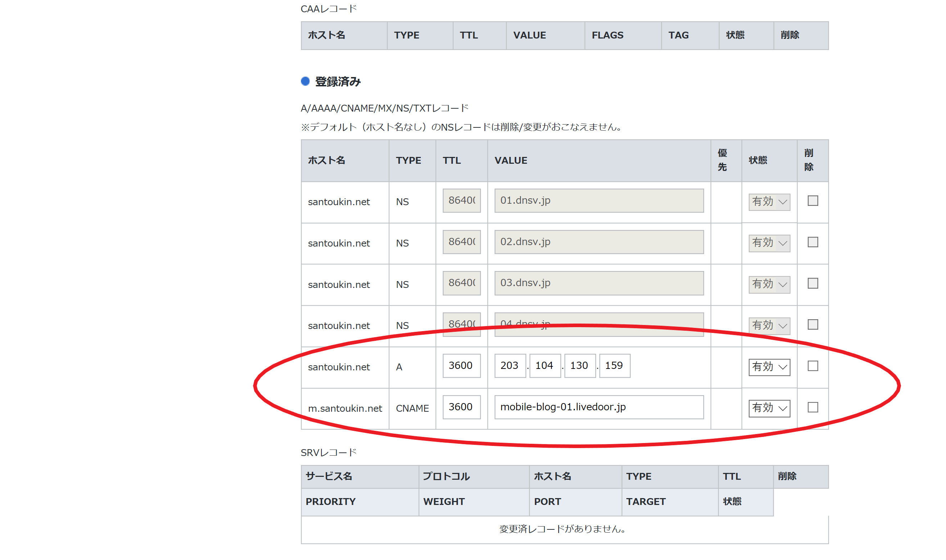Open status dropdown for 02.dnsv.jp record
This screenshot has height=560, width=946.
pyautogui.click(x=769, y=243)
